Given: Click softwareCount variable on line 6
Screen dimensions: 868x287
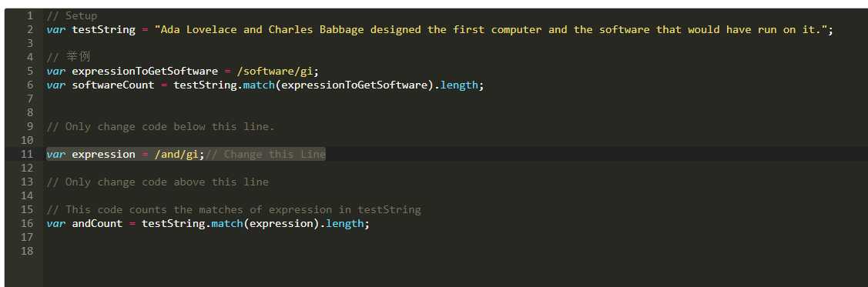Looking at the screenshot, I should click(113, 85).
